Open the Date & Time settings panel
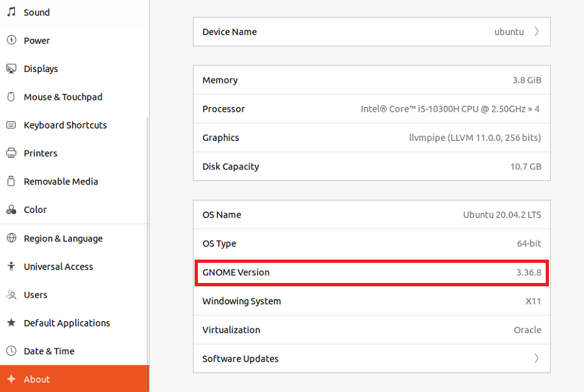584x392 pixels. click(49, 351)
